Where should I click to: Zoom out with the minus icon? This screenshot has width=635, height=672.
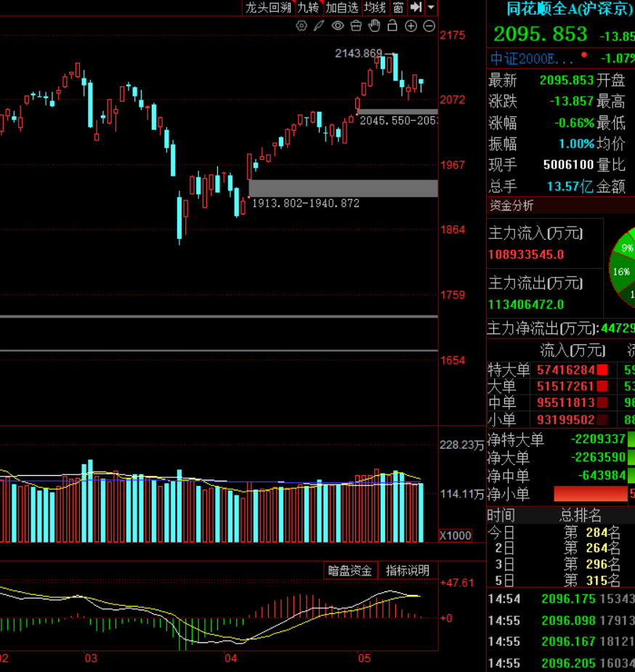[x=429, y=26]
